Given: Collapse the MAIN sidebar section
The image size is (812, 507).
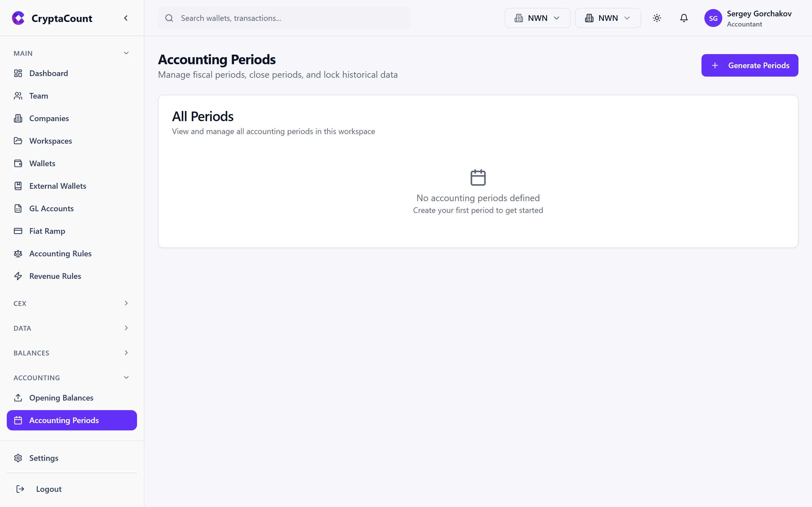Looking at the screenshot, I should point(126,53).
